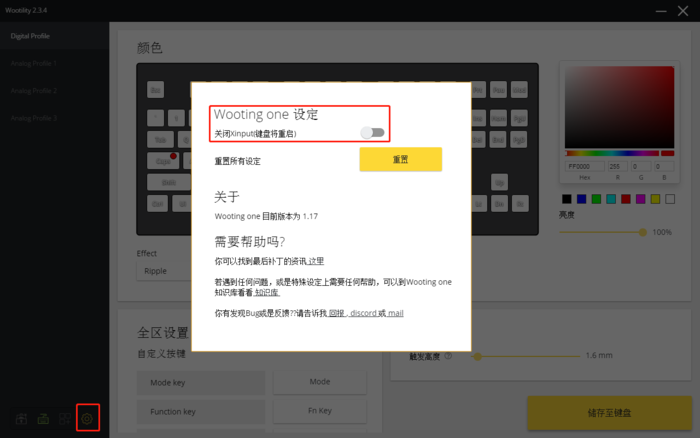Select Analog Profile 1

tap(54, 63)
